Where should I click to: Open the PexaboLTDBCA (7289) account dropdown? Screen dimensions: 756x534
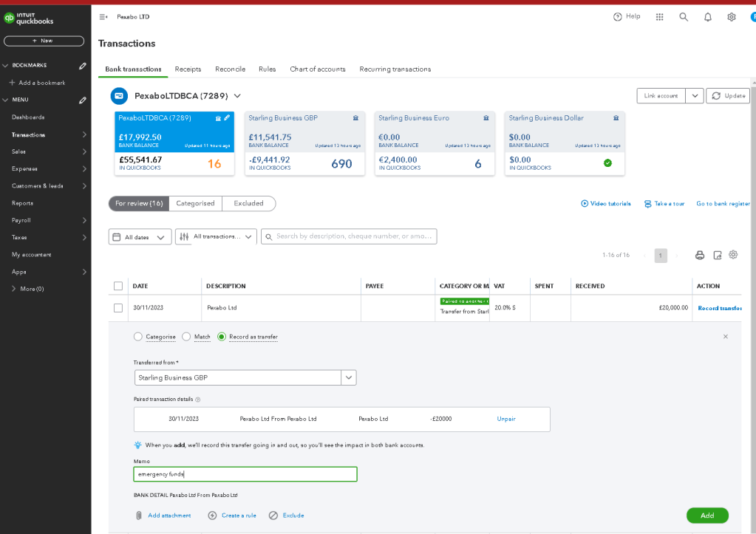(237, 96)
